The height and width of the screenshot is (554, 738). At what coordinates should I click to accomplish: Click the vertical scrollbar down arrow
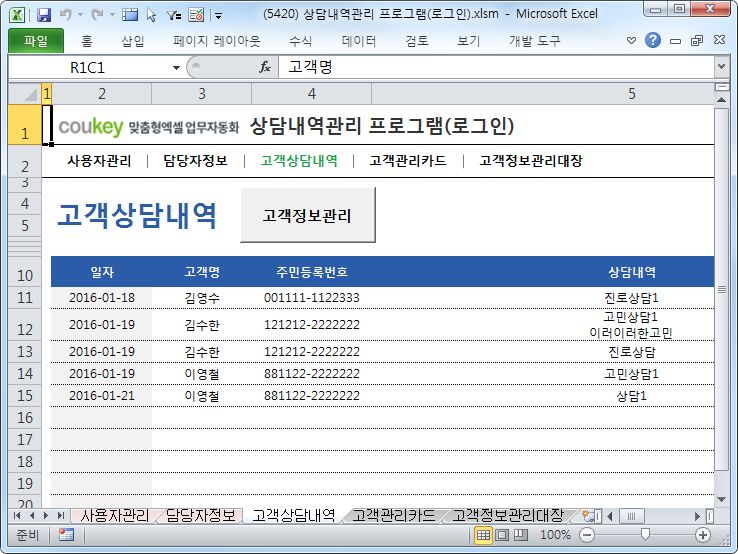[x=721, y=500]
